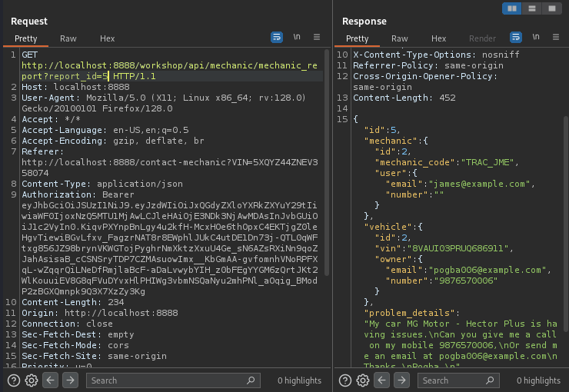Click james@example.com email value

click(479, 184)
